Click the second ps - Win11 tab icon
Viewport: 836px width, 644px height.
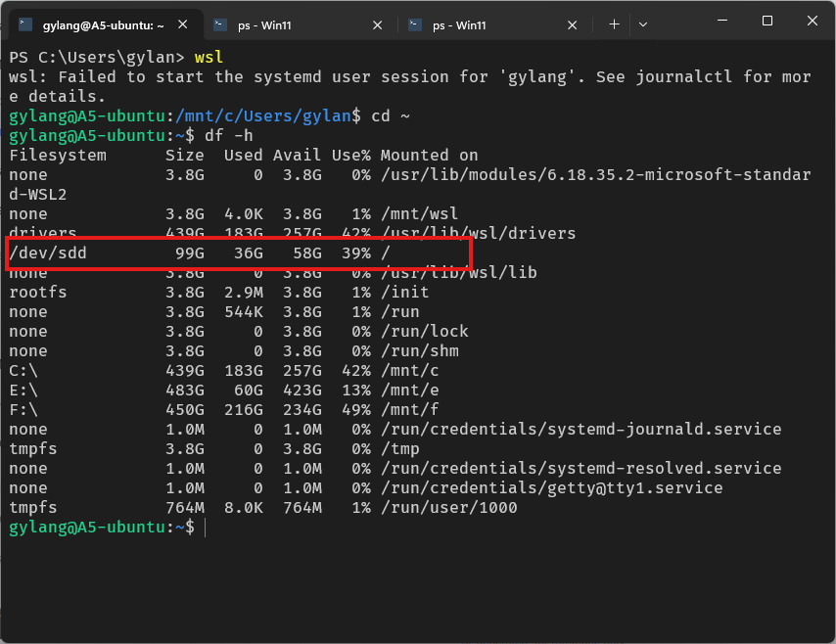pos(415,24)
